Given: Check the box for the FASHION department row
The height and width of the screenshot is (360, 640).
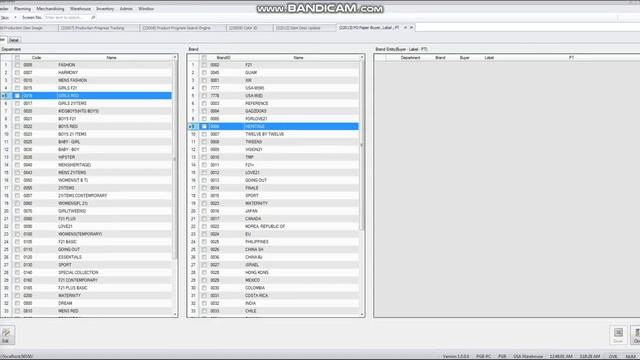Looking at the screenshot, I should 17,65.
